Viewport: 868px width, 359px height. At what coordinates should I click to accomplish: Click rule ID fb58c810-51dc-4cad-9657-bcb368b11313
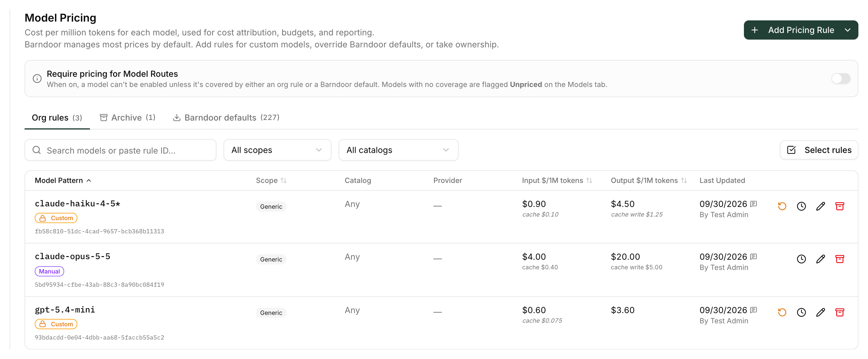[100, 231]
